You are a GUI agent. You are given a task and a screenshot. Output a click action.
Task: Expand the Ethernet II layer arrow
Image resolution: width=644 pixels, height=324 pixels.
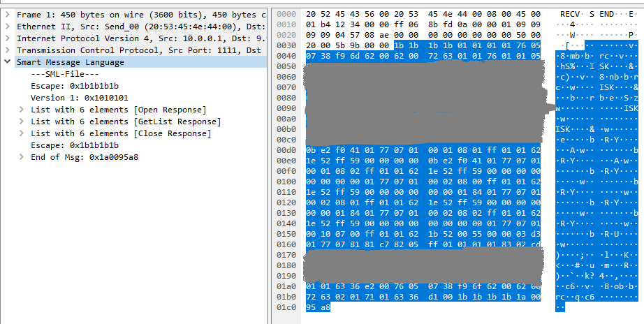(7, 26)
